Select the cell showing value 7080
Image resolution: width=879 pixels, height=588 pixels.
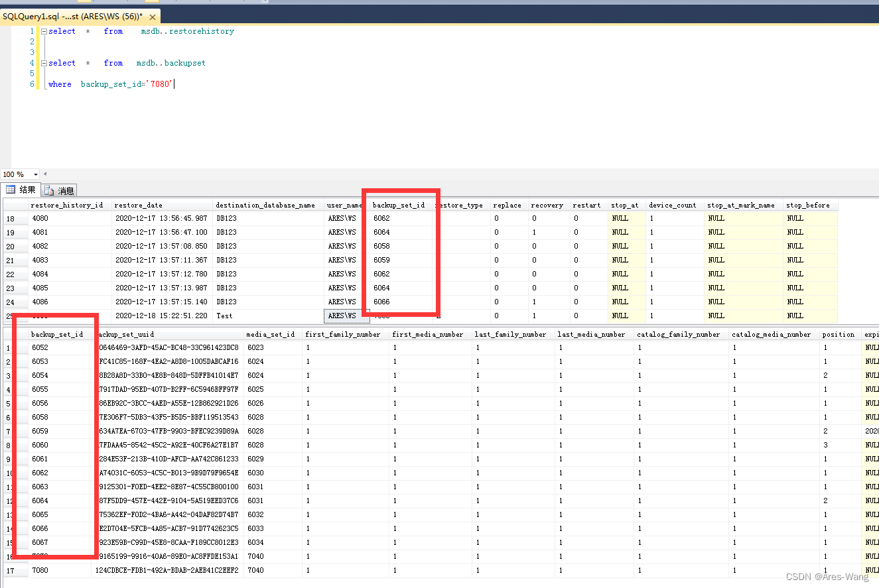(40, 570)
